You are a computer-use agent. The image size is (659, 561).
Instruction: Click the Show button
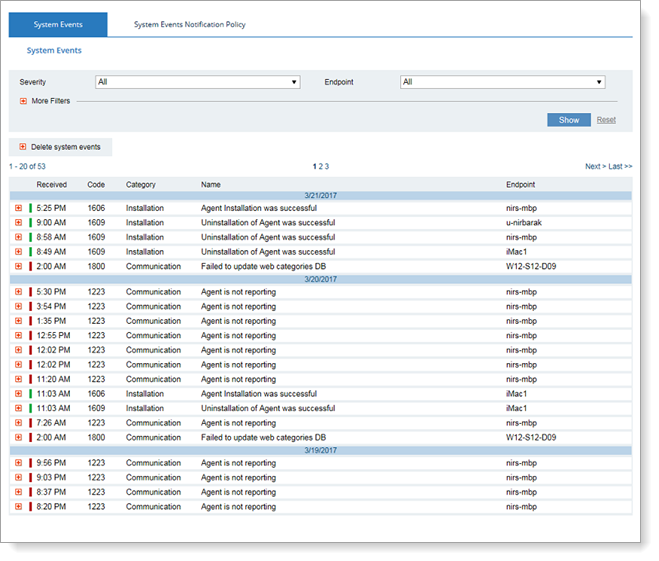coord(568,120)
